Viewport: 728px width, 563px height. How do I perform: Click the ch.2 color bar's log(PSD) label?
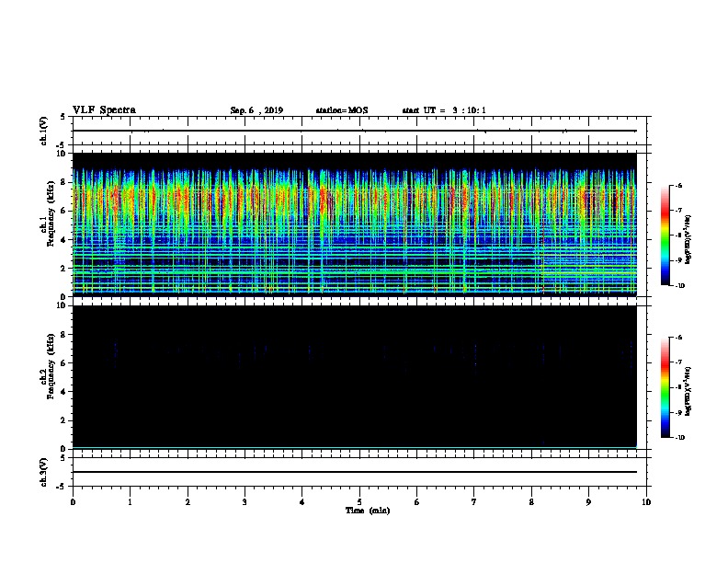point(688,391)
